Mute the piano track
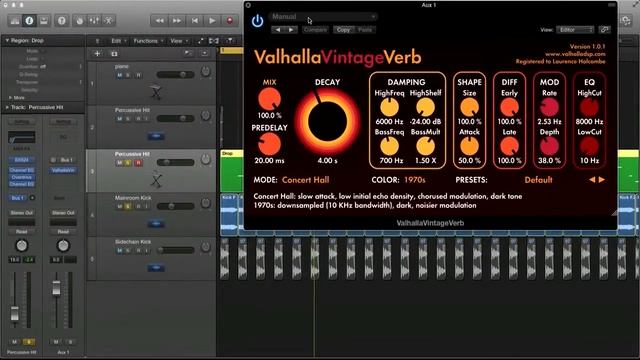Screen dimensions: 640x360 tap(120, 75)
